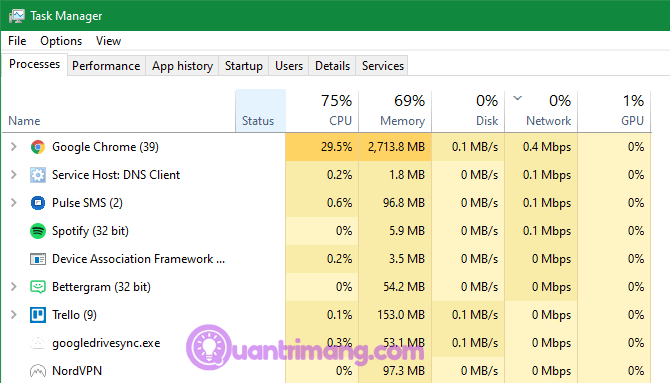670x383 pixels.
Task: Click Trello's 0.1% CPU value
Action: (339, 315)
